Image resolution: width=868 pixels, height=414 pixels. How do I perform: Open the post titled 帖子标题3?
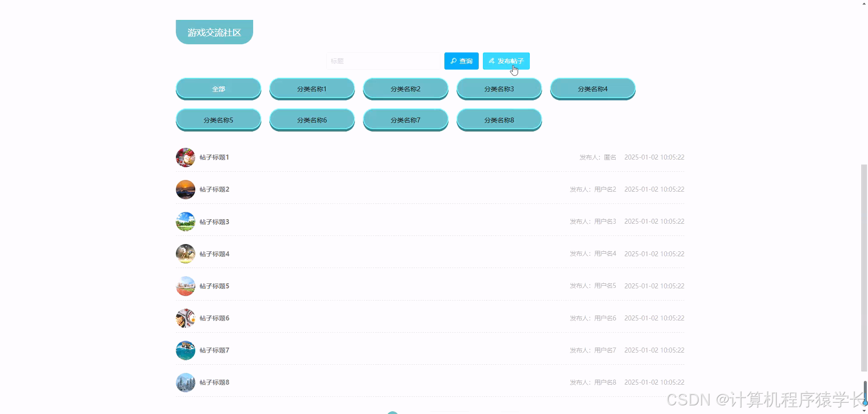214,222
